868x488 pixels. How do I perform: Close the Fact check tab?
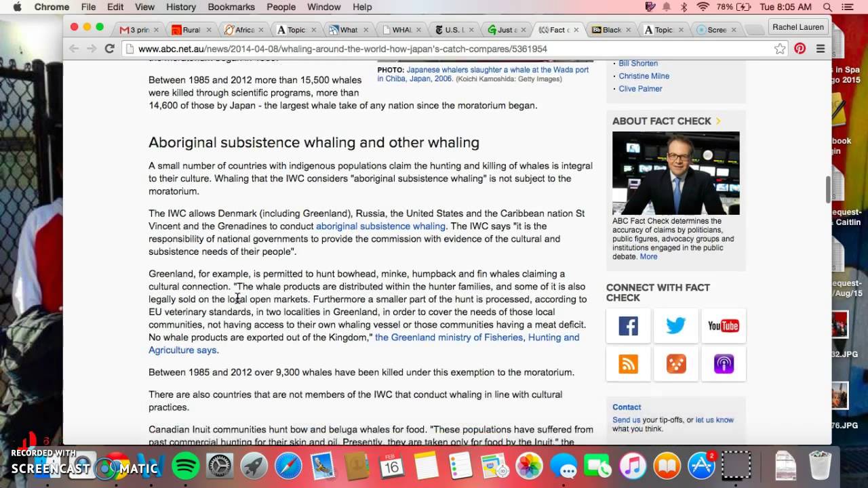576,30
